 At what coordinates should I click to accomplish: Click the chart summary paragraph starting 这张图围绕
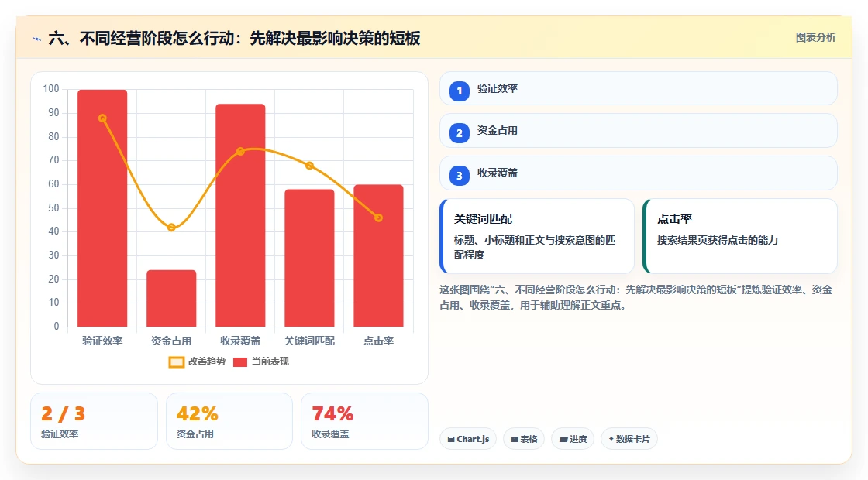click(636, 297)
